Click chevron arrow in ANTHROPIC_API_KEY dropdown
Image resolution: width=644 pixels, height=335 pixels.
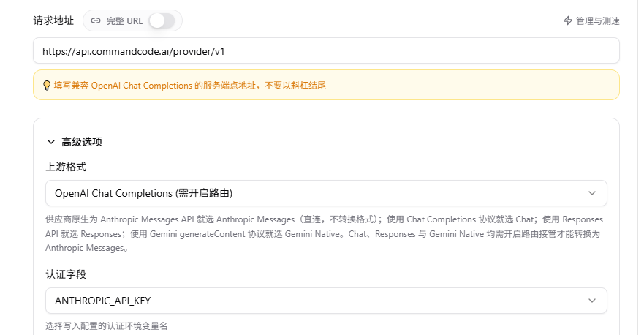(x=592, y=301)
